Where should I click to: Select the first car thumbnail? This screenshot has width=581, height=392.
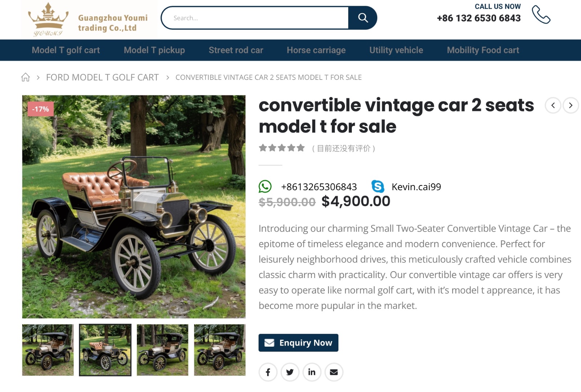pyautogui.click(x=48, y=350)
